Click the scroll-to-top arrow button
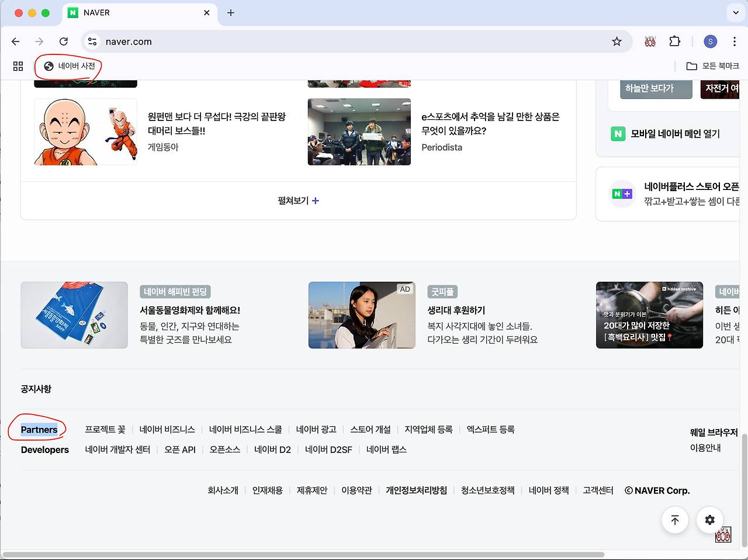The image size is (748, 560). 675,520
